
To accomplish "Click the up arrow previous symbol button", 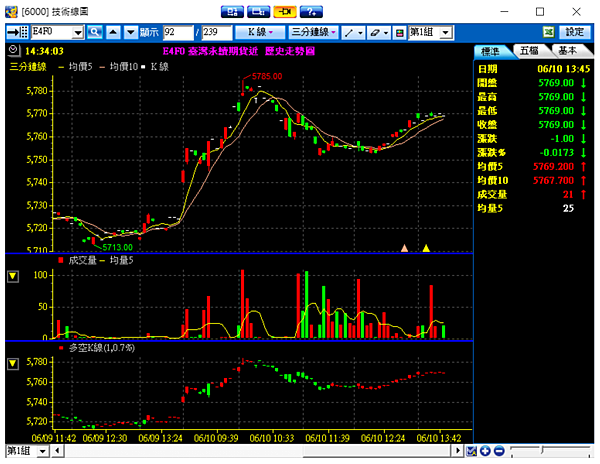I will (113, 33).
